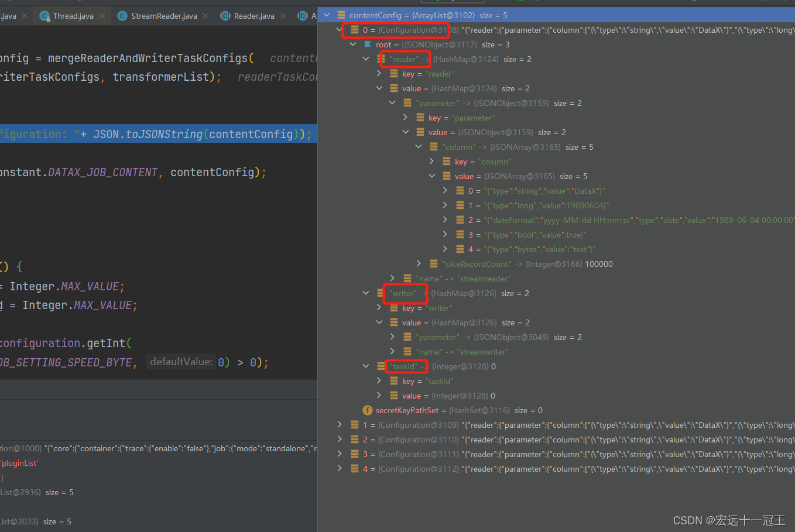The height and width of the screenshot is (532, 795).
Task: Click icon of key = "taskId" row
Action: click(394, 381)
